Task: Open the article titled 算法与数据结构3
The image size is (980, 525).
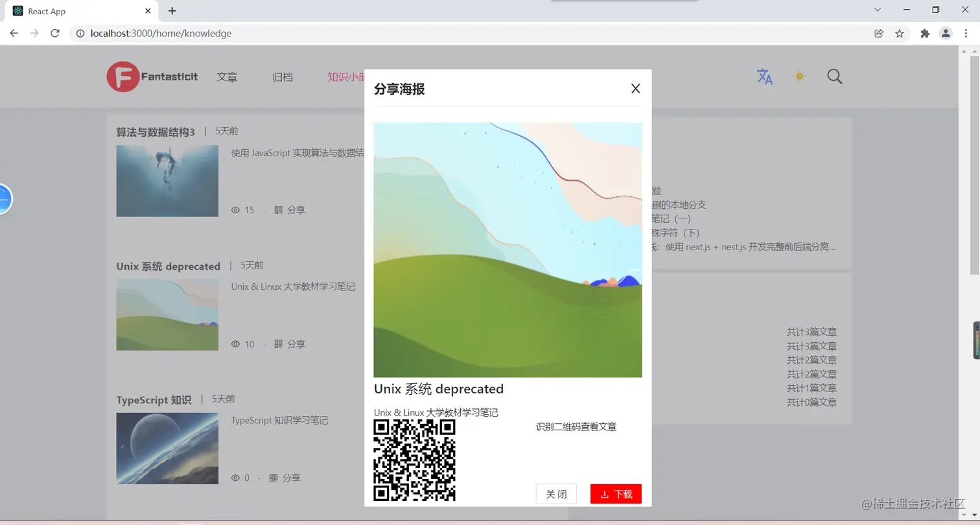Action: click(x=156, y=132)
